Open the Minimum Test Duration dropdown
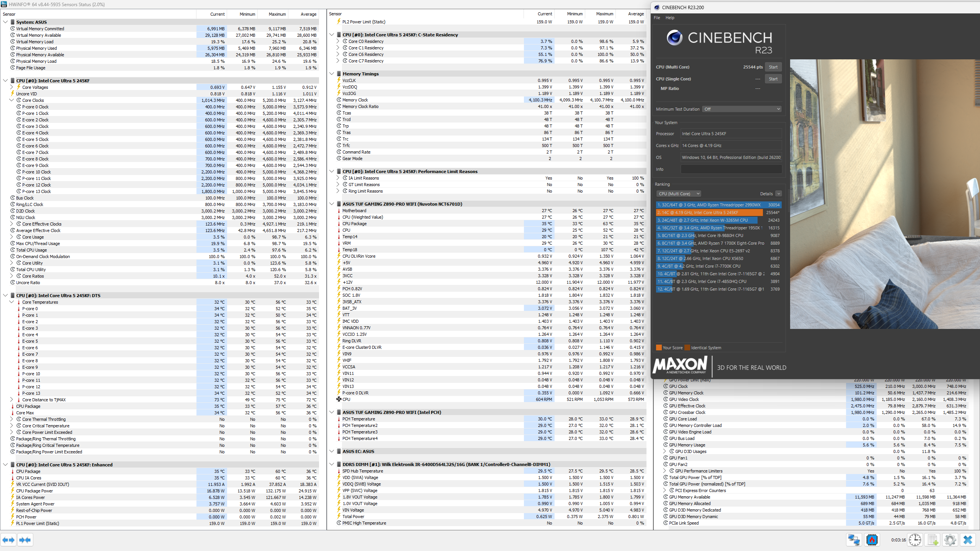Screen dimensions: 980x551 741,109
